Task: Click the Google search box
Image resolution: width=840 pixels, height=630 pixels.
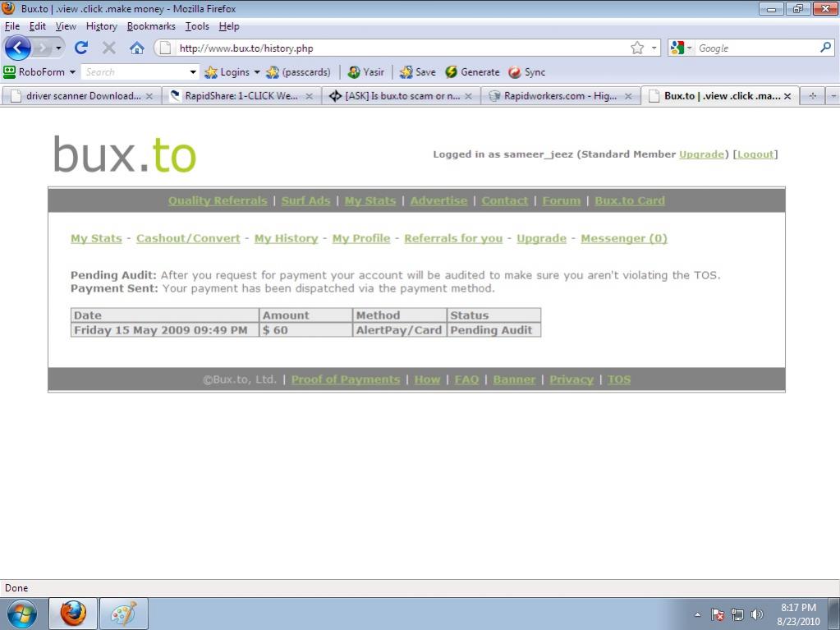Action: pyautogui.click(x=757, y=48)
